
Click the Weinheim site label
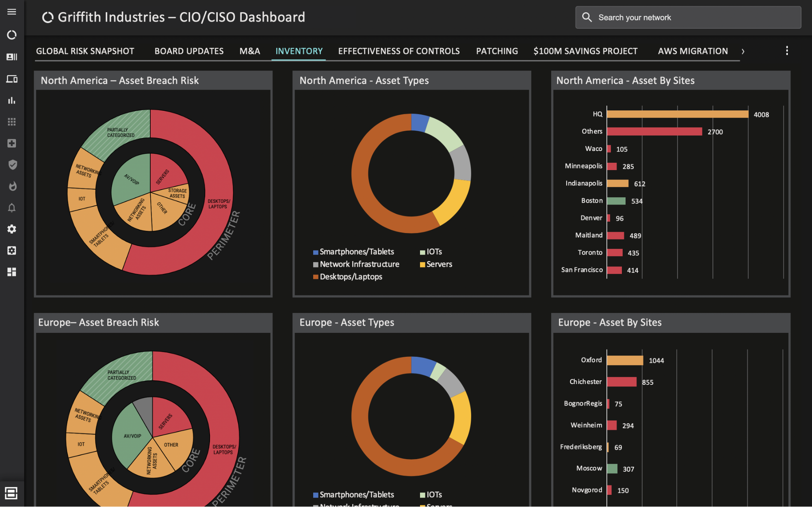(x=586, y=425)
